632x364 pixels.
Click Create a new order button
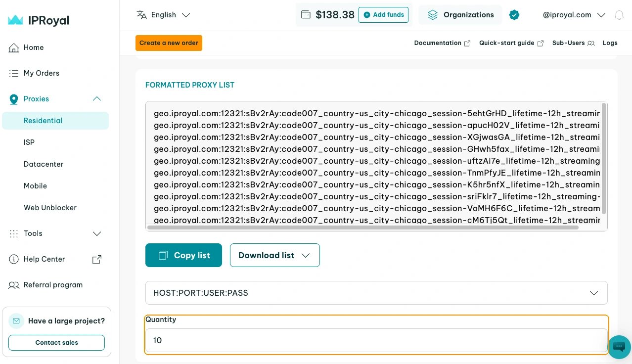click(x=169, y=43)
